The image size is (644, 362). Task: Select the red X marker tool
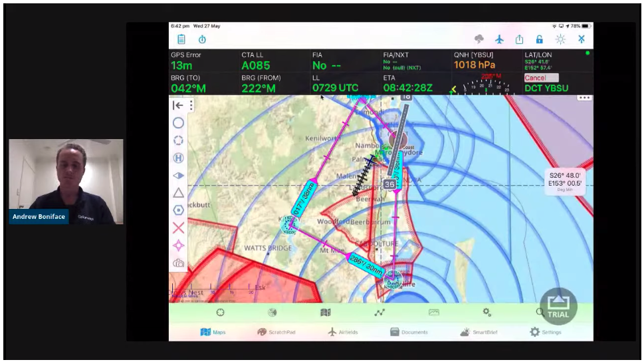pos(178,228)
